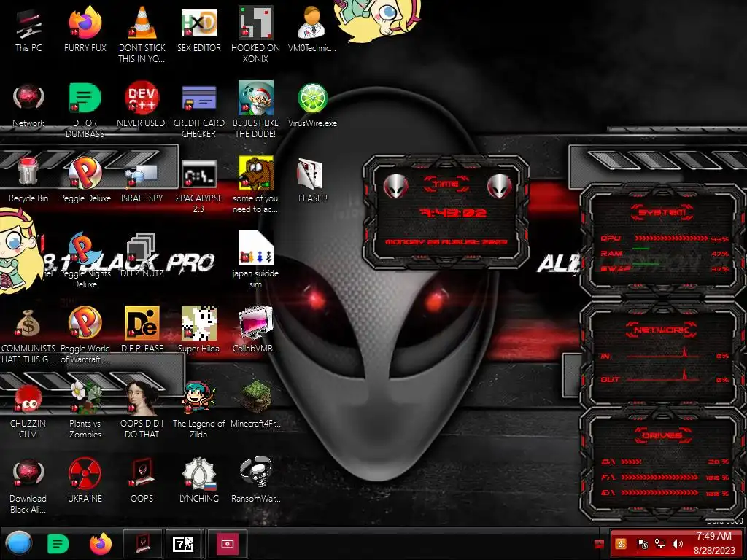Show hidden tray icons with the red arrow
The width and height of the screenshot is (747, 560).
(x=599, y=544)
